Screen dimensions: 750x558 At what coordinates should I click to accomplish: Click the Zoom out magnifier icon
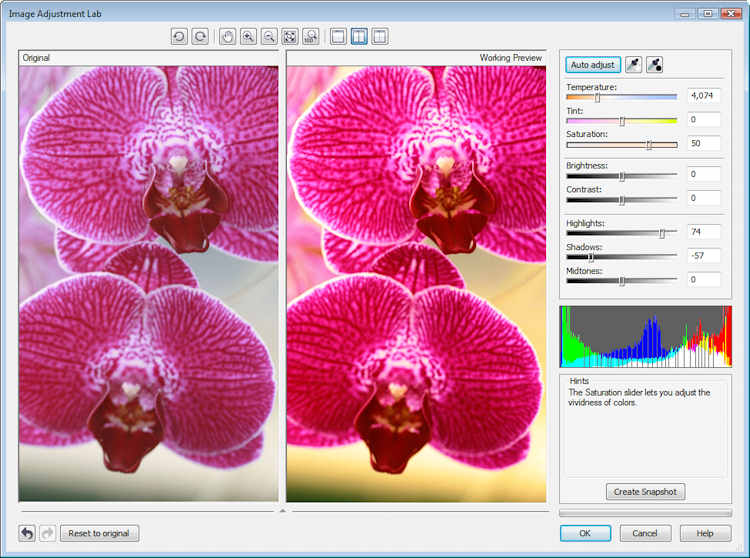point(269,36)
